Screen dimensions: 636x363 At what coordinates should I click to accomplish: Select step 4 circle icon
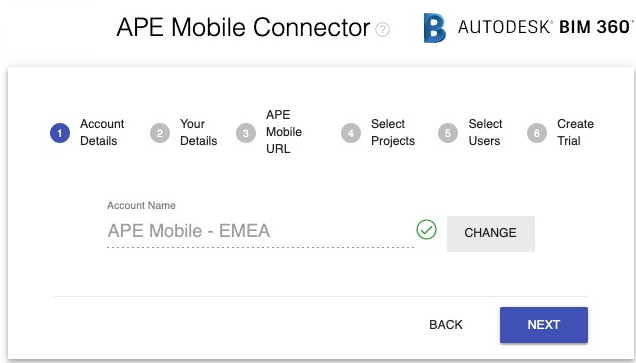pos(351,133)
